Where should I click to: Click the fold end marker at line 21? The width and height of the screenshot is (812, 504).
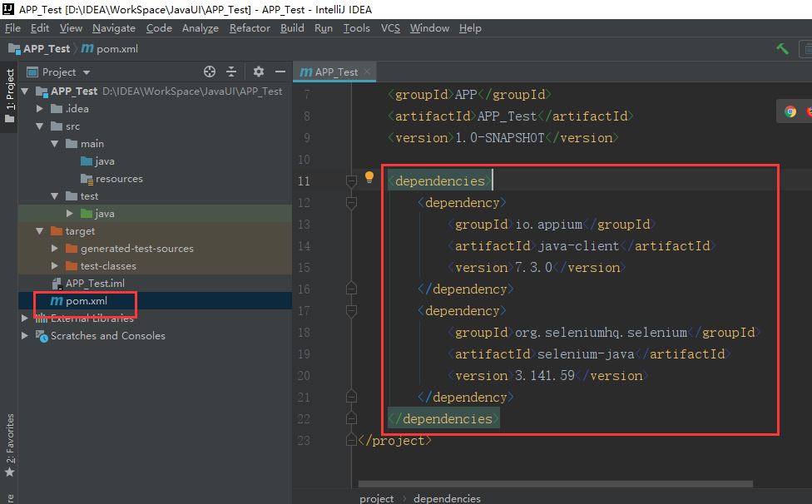[x=351, y=397]
